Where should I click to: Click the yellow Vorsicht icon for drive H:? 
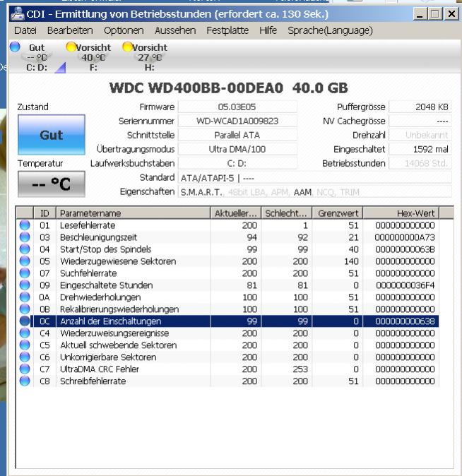point(128,47)
